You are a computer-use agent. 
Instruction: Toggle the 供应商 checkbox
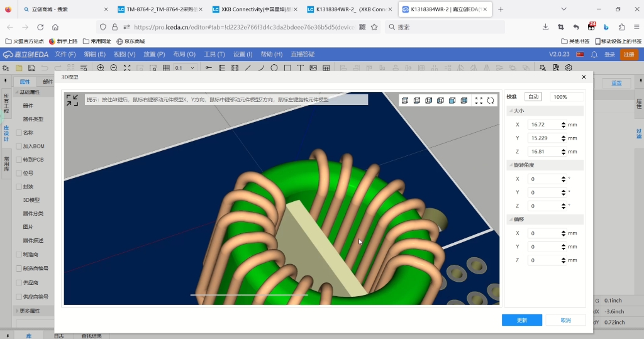pyautogui.click(x=19, y=282)
